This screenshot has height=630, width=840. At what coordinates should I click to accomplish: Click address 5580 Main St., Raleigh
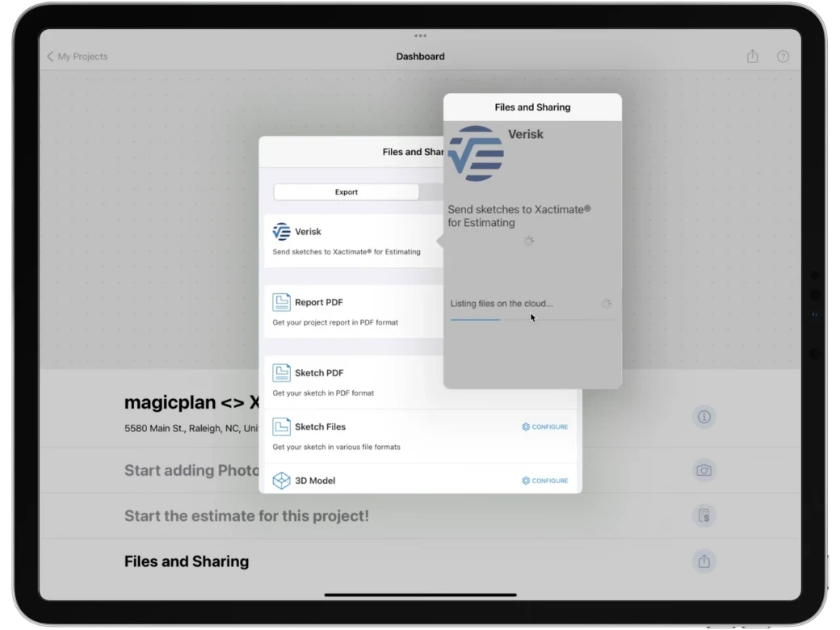[x=191, y=429]
